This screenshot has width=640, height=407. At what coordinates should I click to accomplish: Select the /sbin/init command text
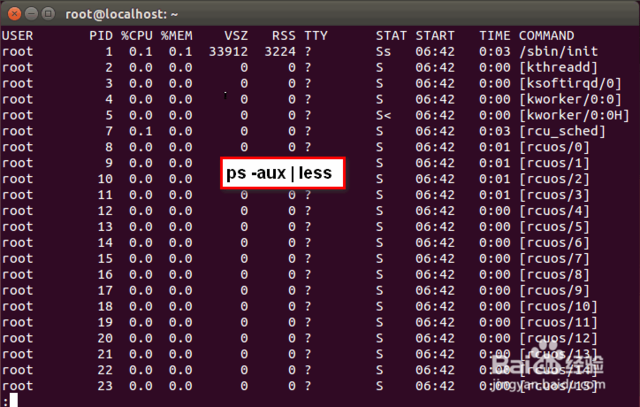(558, 52)
